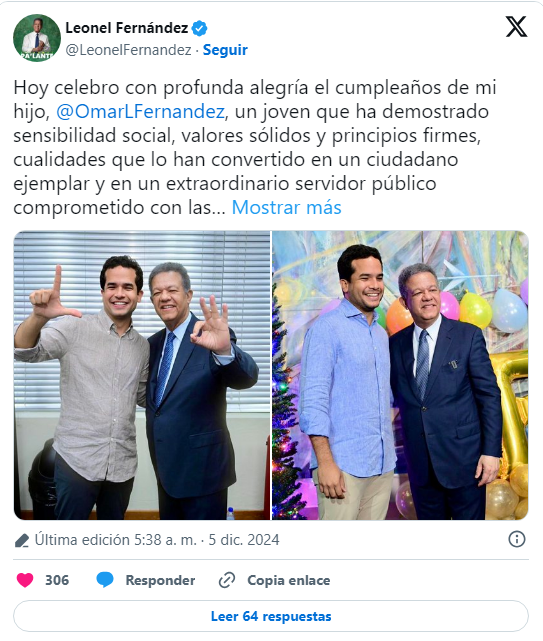Like the tweet with heart icon

tap(25, 580)
